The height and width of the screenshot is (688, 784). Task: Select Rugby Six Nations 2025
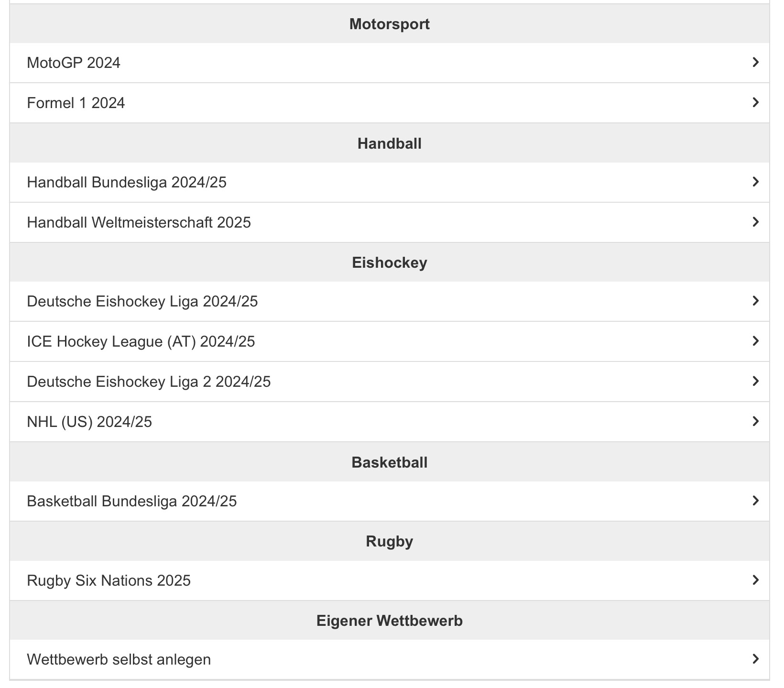pyautogui.click(x=109, y=580)
